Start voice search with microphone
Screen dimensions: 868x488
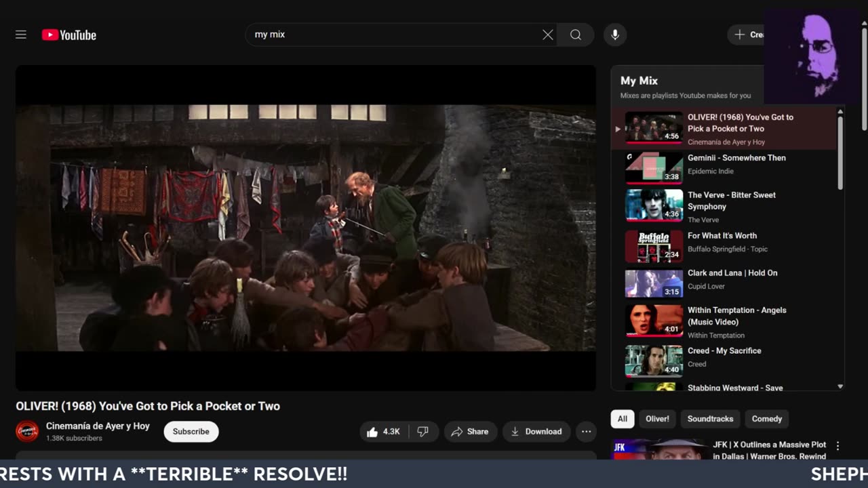coord(615,35)
